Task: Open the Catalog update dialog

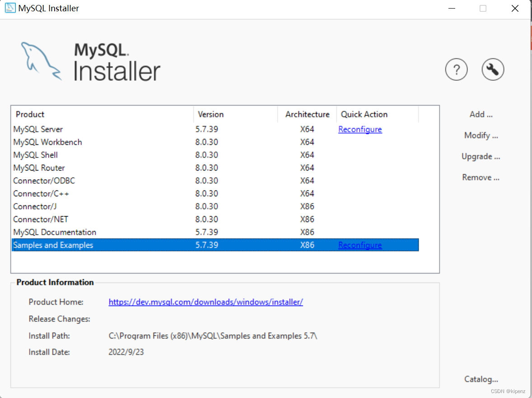Action: pyautogui.click(x=481, y=379)
